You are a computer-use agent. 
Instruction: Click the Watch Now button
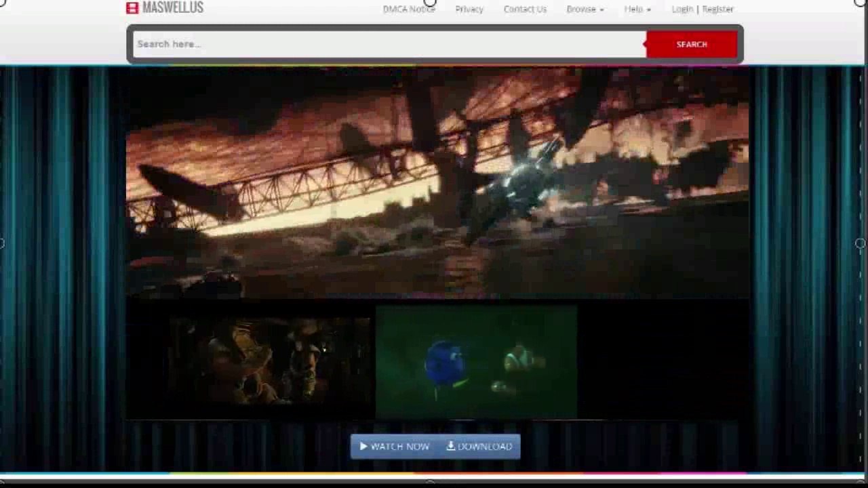tap(395, 447)
